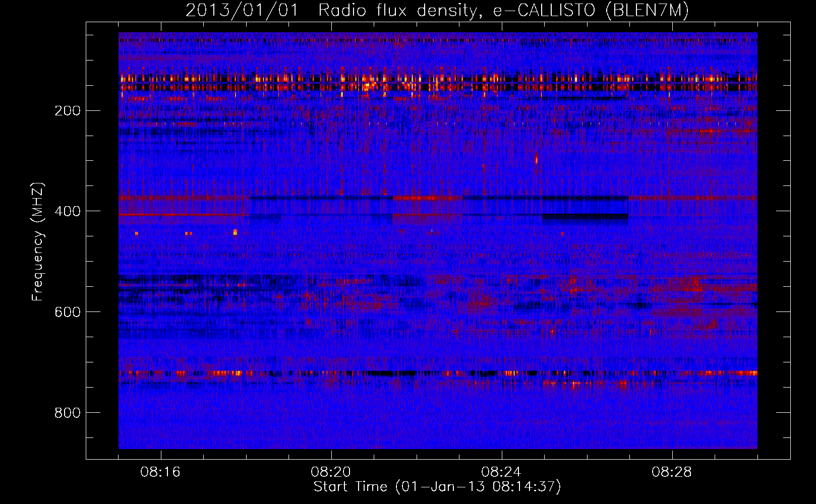
Task: Click the bright burst spot near 300 MHz
Action: tap(536, 160)
